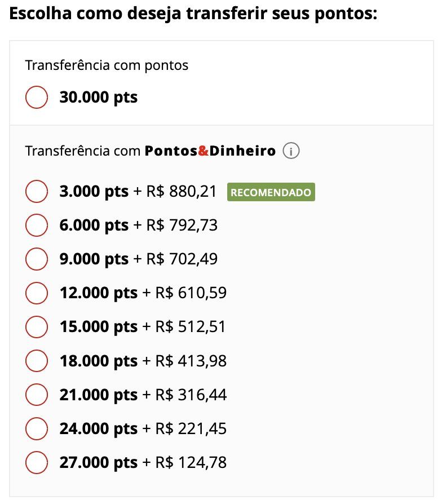Pick the 9.000 pts radio button
This screenshot has height=504, width=442.
click(x=37, y=259)
